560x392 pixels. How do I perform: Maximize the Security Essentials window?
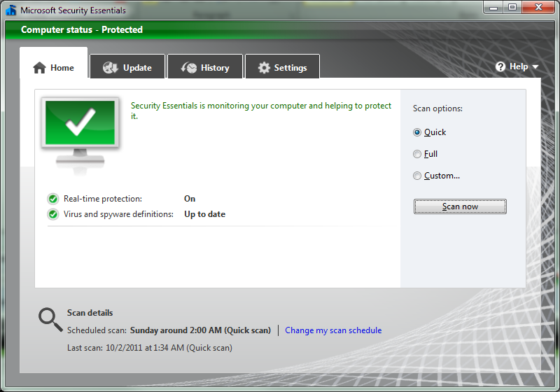512,8
